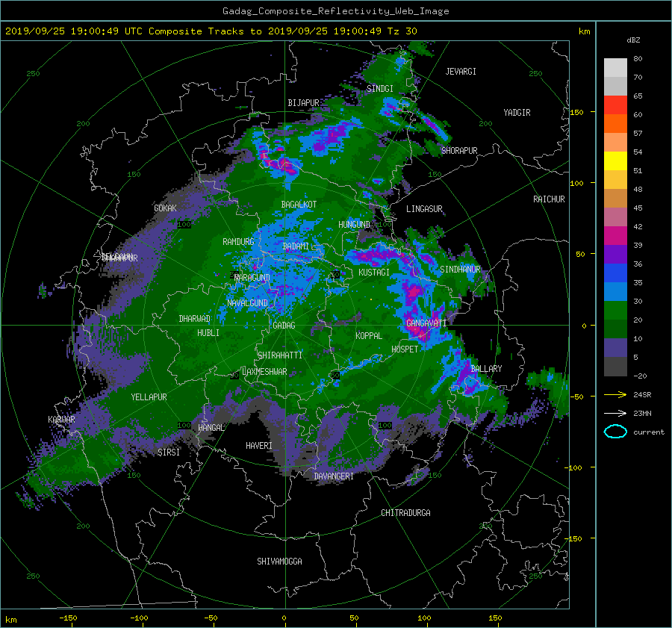The image size is (672, 628).
Task: Click the LAXMESHWAR city label
Action: [x=264, y=372]
